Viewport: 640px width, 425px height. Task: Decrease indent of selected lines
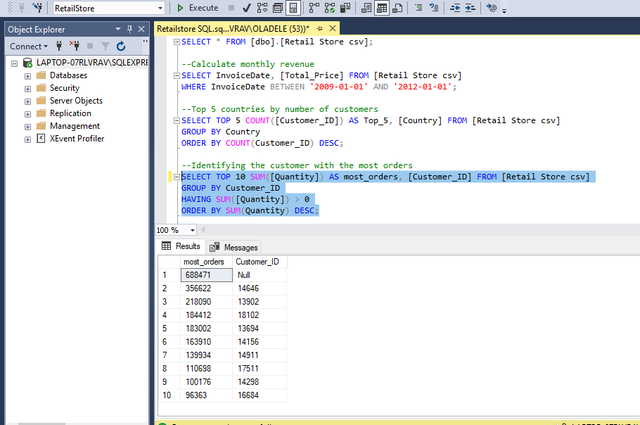pyautogui.click(x=455, y=8)
